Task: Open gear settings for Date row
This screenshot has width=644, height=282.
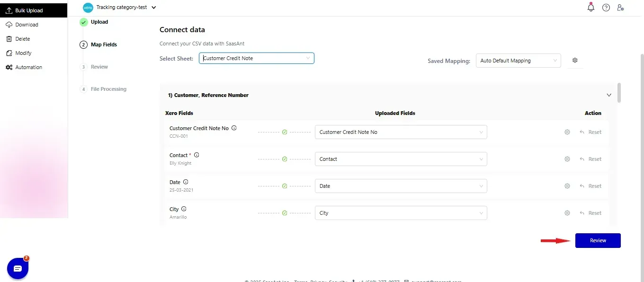Action: [x=567, y=186]
